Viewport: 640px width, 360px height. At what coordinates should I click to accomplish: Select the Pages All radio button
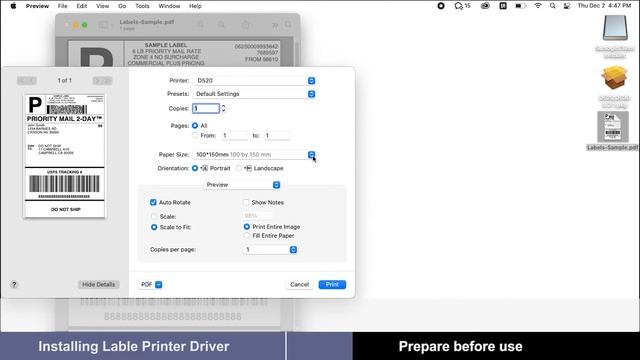click(195, 126)
